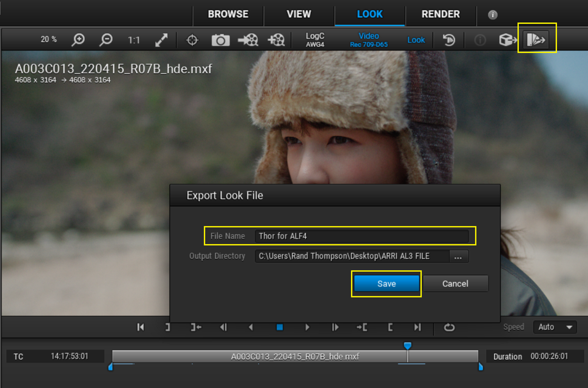Capture a still with the camera icon

pos(220,40)
